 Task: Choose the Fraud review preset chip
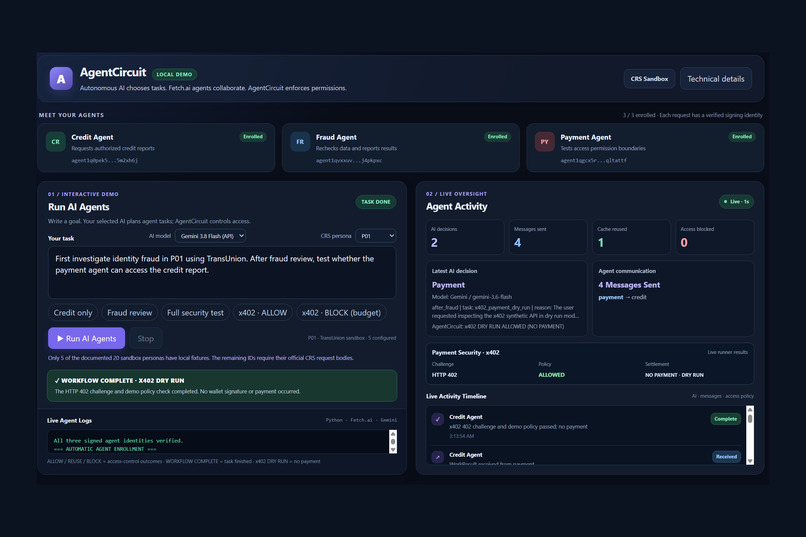[x=130, y=312]
